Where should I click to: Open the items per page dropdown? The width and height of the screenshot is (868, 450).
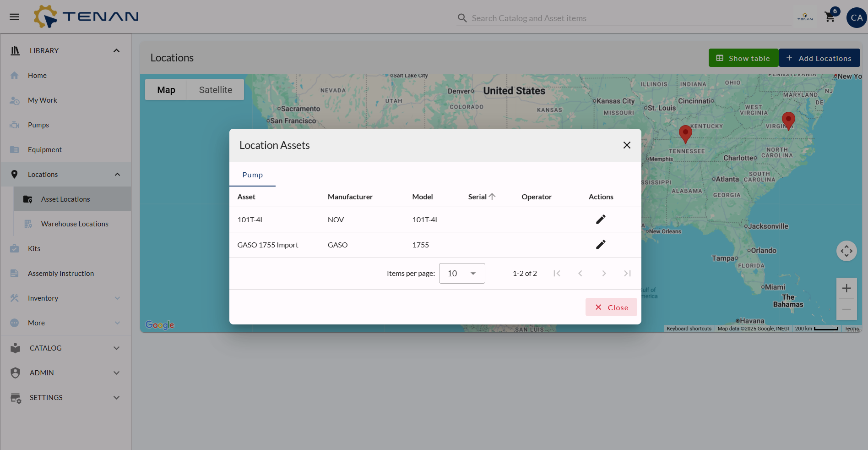click(x=461, y=274)
